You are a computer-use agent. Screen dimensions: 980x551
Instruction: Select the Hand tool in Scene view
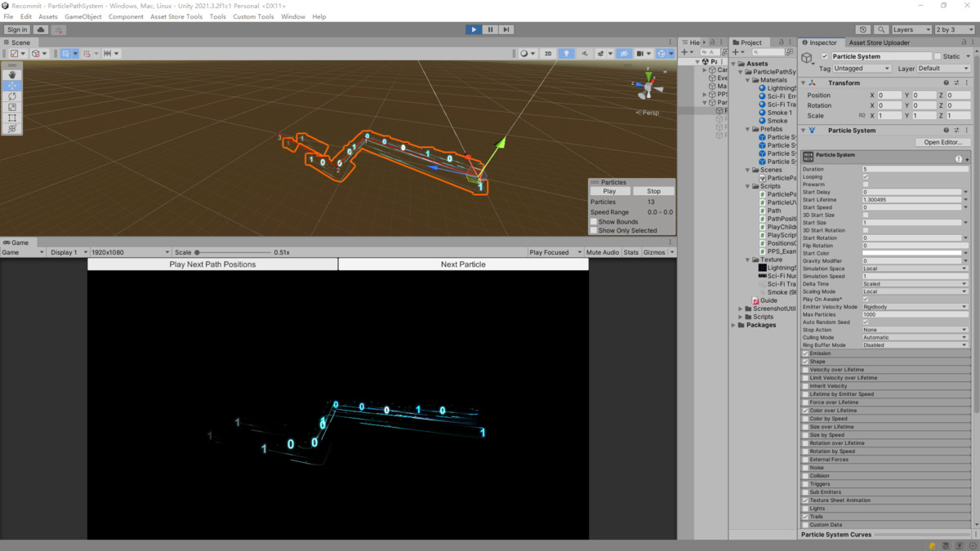pyautogui.click(x=12, y=75)
